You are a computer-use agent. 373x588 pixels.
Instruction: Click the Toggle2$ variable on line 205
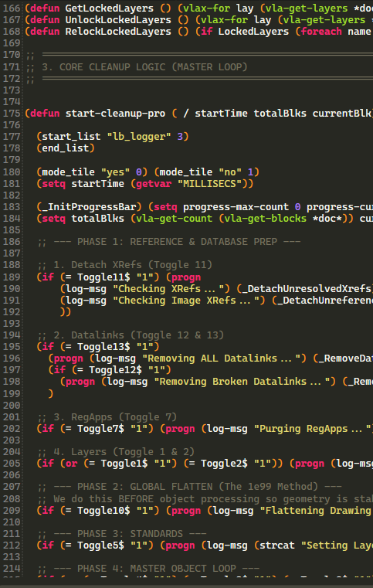pyautogui.click(x=224, y=464)
